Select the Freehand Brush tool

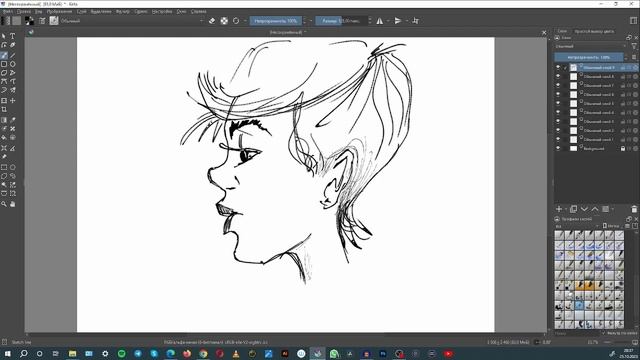click(x=4, y=55)
